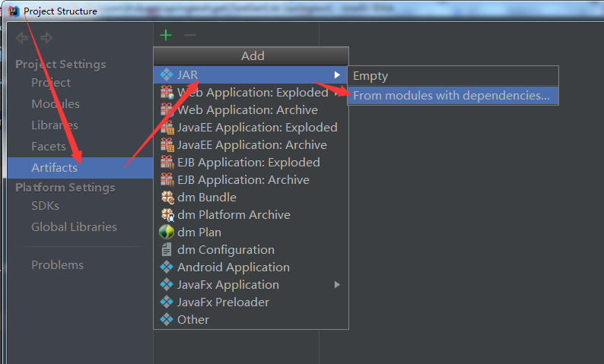Click the dm Plan green globe icon
Image resolution: width=604 pixels, height=364 pixels.
pos(167,232)
